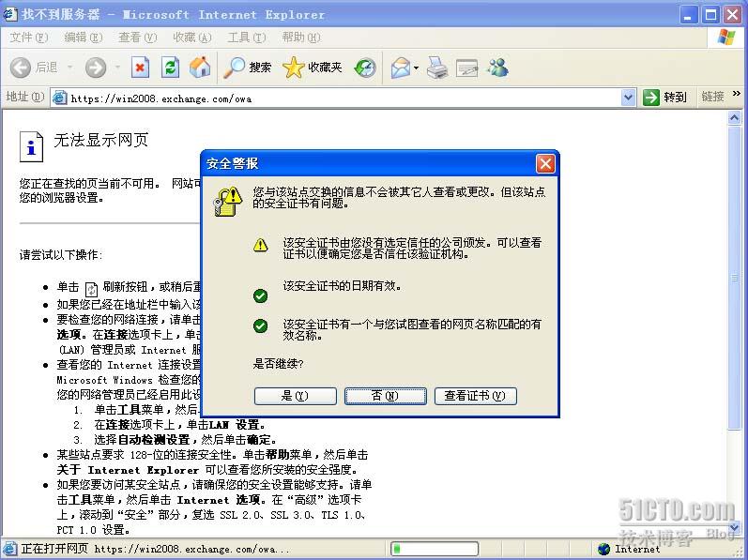The height and width of the screenshot is (560, 748).
Task: Click the page loading progress bar
Action: coord(435,549)
